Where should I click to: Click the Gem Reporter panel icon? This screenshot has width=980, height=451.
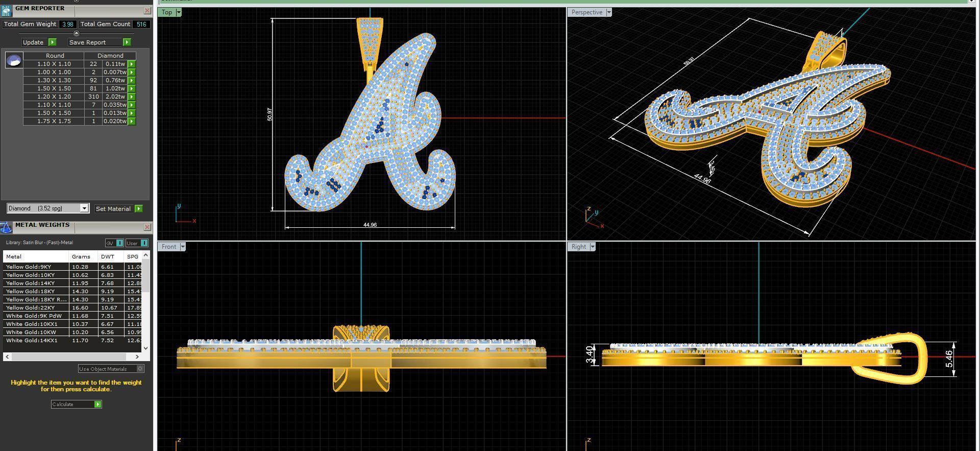(6, 11)
